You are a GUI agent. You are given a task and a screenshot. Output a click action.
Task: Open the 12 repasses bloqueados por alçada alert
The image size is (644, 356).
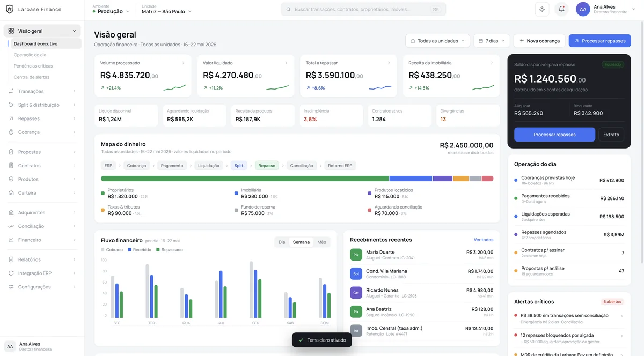569,338
